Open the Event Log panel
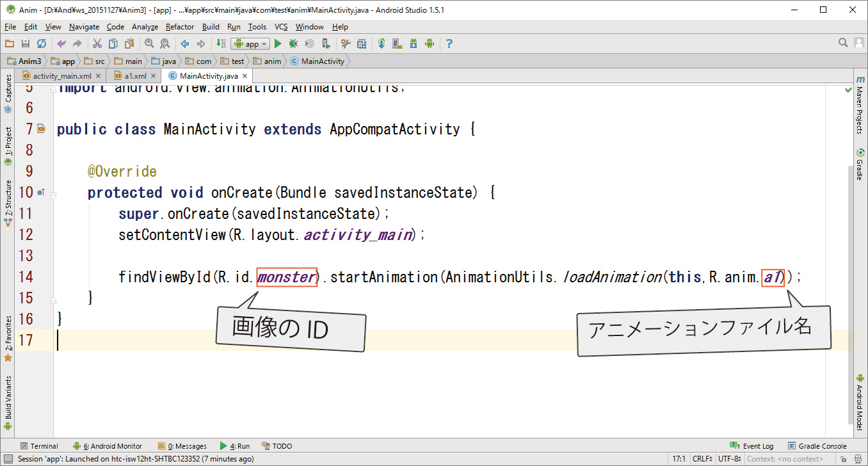Screen dimensions: 868x466 click(x=752, y=446)
